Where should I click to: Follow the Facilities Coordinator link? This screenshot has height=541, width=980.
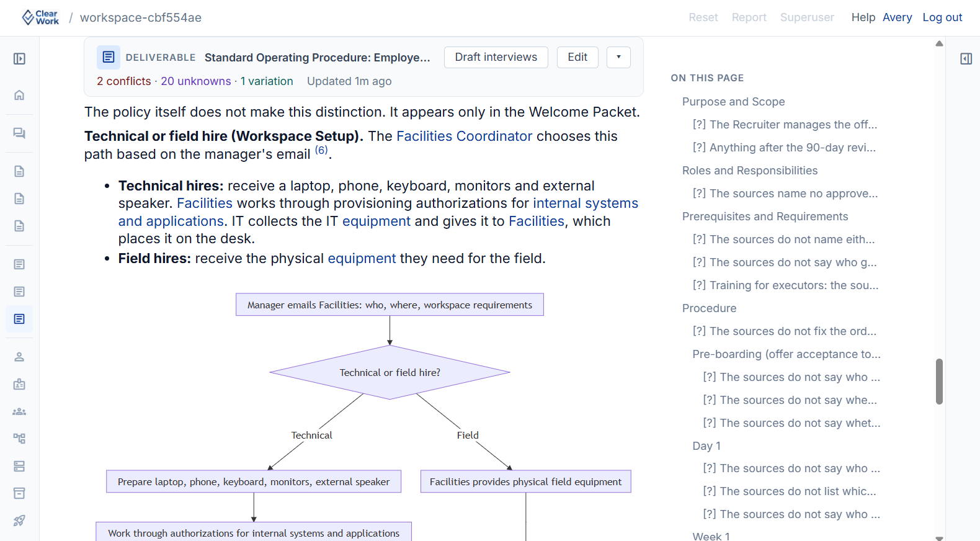pyautogui.click(x=465, y=136)
